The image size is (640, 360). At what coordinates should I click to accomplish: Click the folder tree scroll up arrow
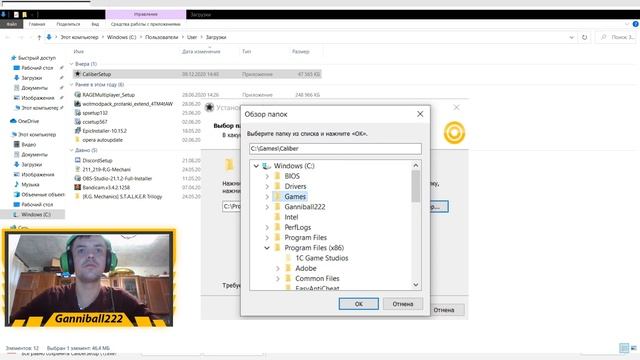416,165
